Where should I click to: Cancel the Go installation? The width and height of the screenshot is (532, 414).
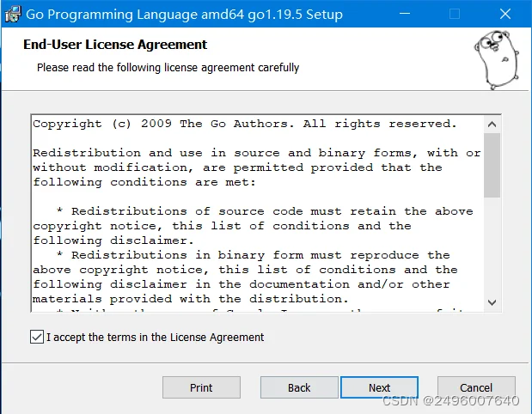click(x=476, y=387)
